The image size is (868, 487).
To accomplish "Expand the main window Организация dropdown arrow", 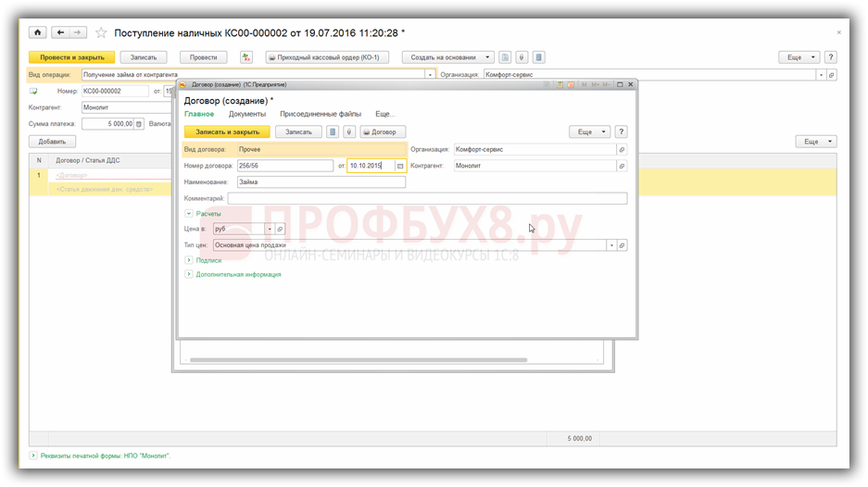I will click(821, 75).
